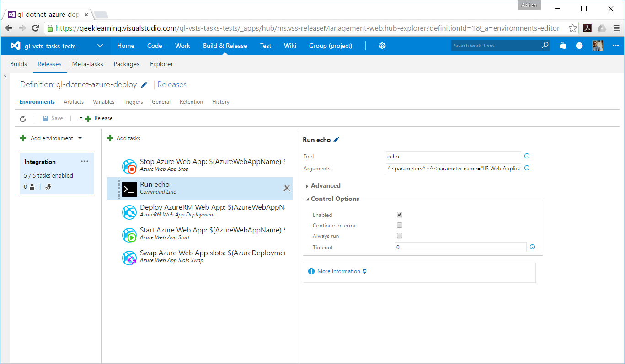625x364 pixels.
Task: Open the Code hub
Action: pos(155,46)
